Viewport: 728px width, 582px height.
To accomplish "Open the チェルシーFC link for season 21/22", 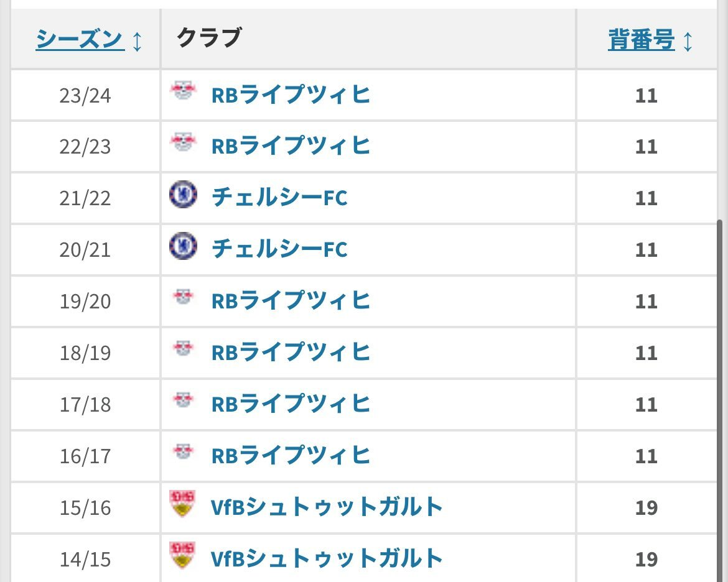I will click(279, 198).
